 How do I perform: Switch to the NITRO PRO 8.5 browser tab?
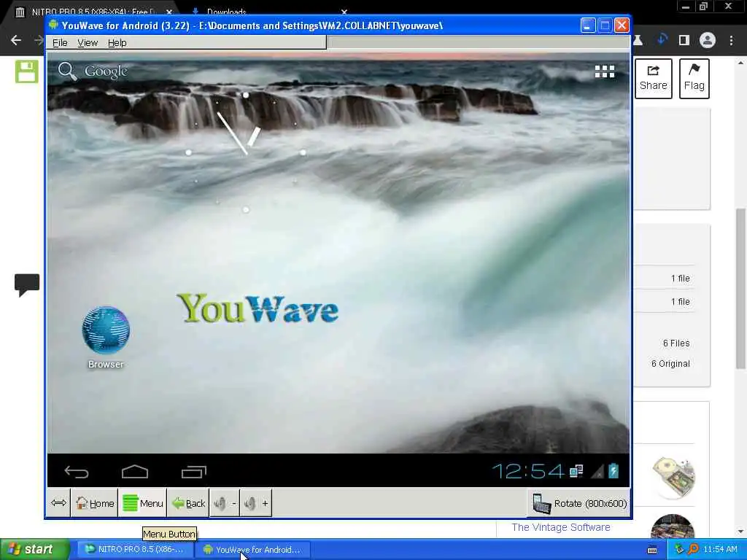[x=93, y=12]
